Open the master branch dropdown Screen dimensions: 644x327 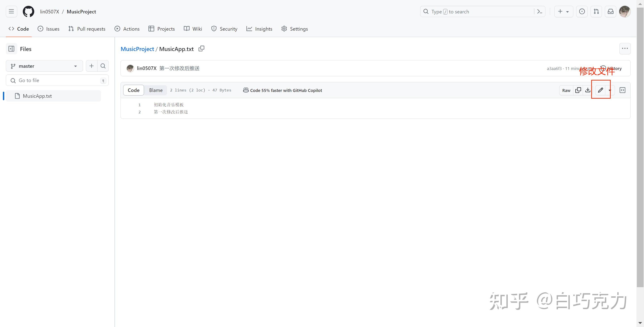pos(44,66)
